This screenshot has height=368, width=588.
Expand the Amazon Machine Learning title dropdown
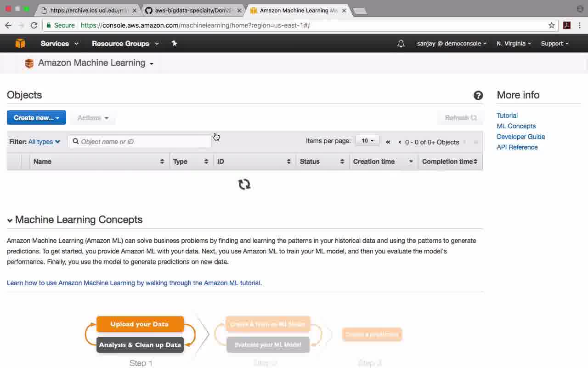pos(151,63)
